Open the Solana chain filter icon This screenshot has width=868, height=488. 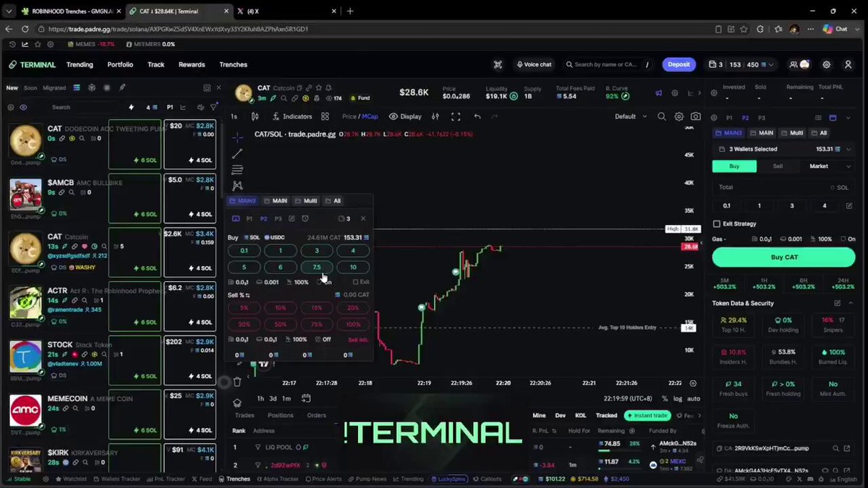click(x=77, y=87)
